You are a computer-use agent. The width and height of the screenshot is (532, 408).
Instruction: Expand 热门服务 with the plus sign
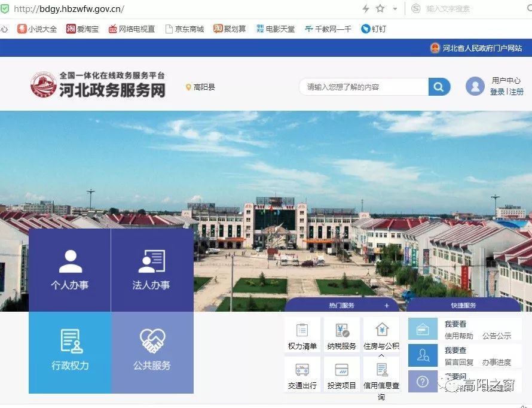(x=387, y=306)
